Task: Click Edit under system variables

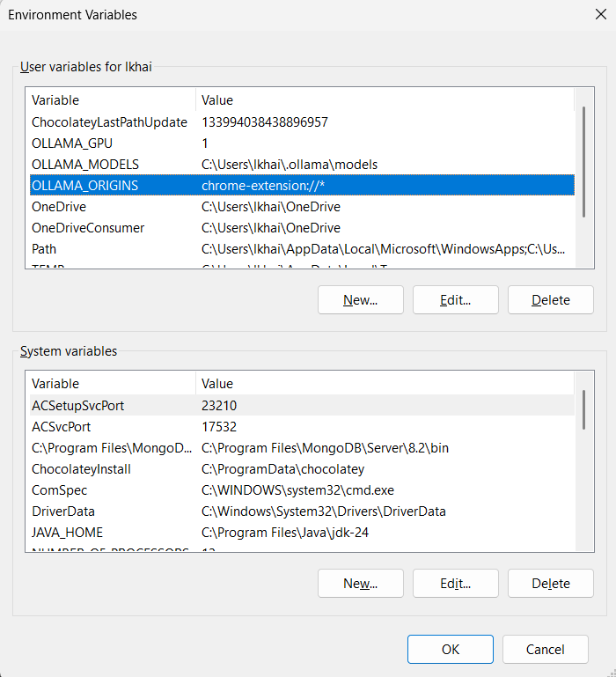Action: click(x=456, y=584)
